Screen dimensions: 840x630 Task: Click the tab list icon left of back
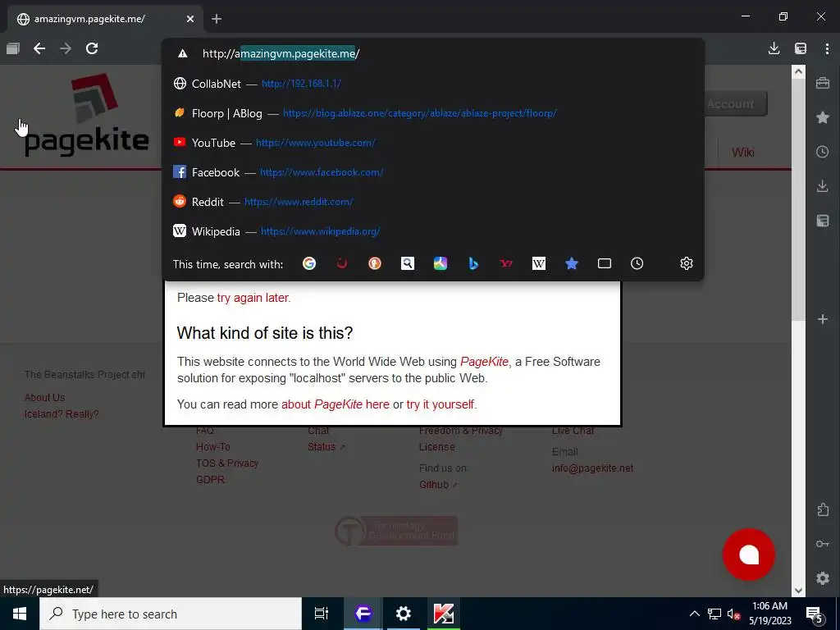tap(13, 48)
